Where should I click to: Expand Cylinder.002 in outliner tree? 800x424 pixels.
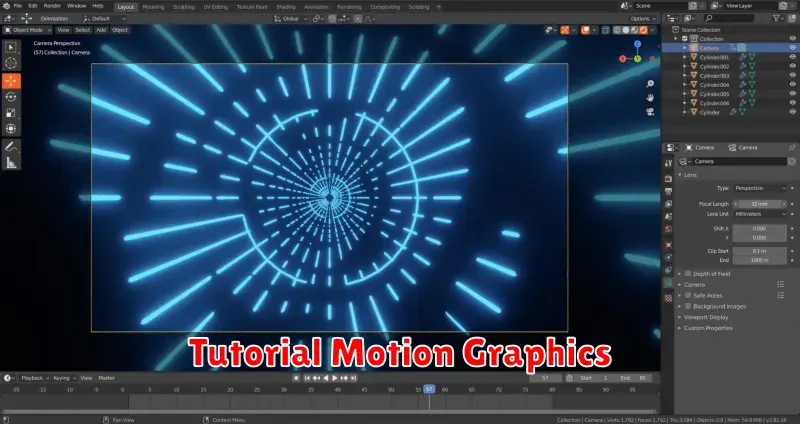[685, 66]
